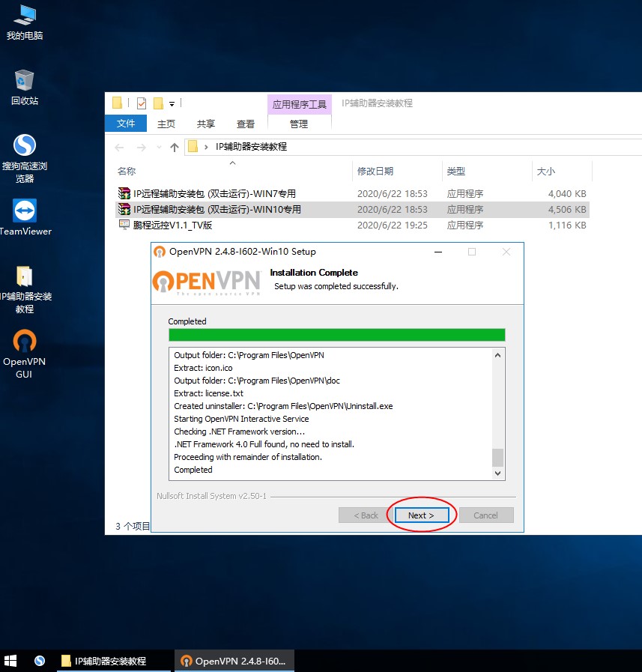
Task: Sort files by 名称 column
Action: point(127,171)
